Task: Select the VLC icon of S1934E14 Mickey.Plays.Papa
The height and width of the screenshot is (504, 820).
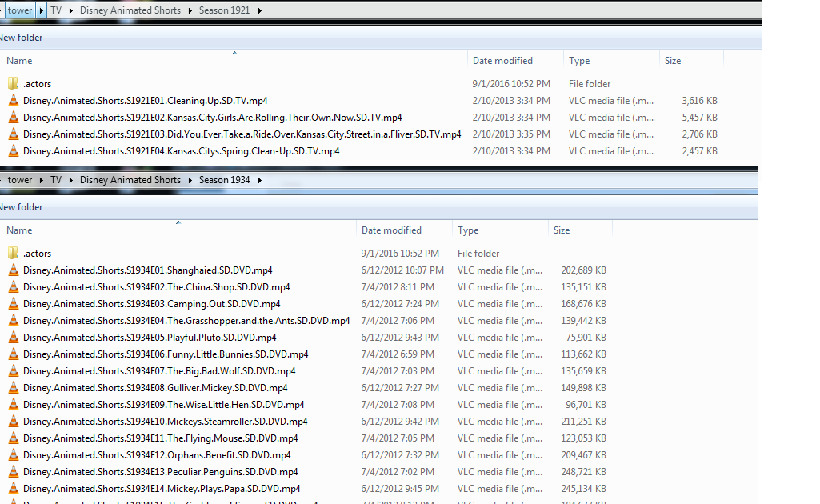Action: tap(14, 488)
